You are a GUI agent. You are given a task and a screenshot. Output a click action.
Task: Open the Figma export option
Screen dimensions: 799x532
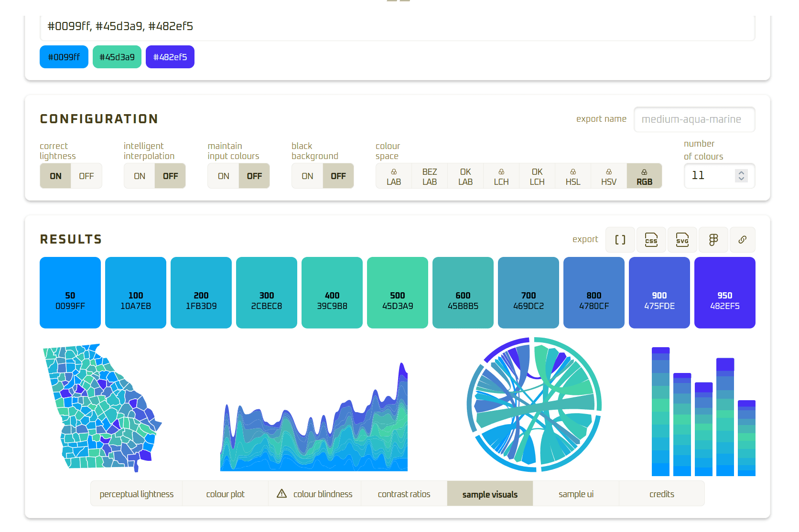coord(713,239)
